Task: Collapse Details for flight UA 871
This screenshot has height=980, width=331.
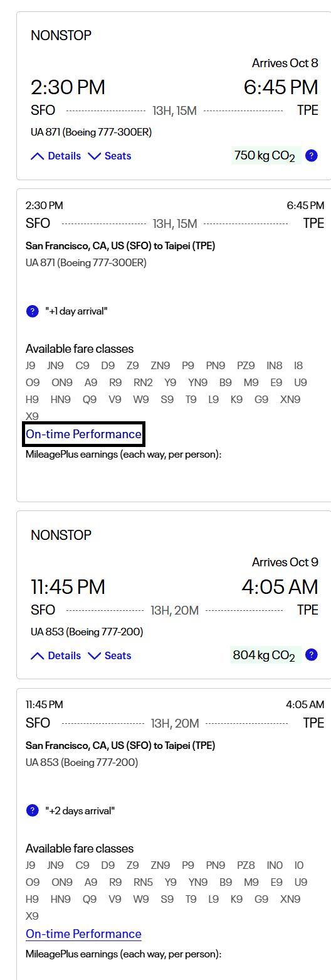Action: (56, 156)
